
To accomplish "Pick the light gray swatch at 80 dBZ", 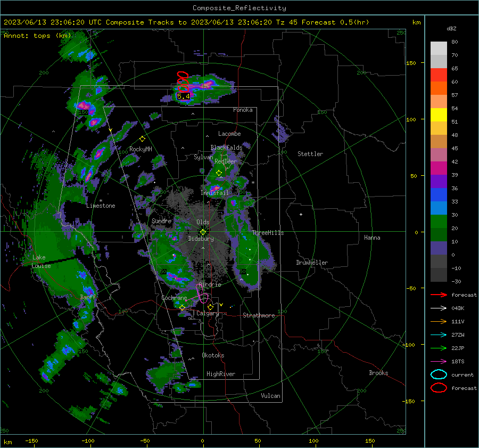I will point(439,48).
